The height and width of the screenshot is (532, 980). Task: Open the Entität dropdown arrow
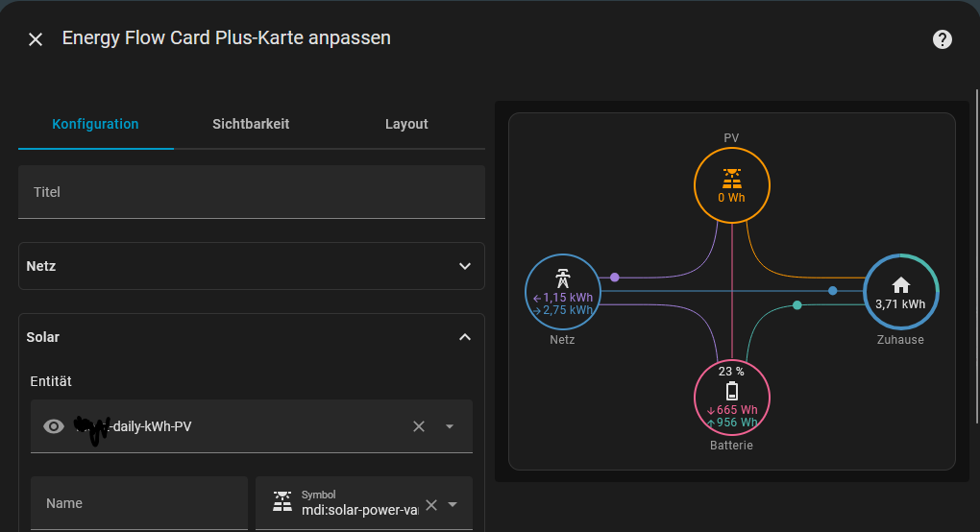click(450, 426)
